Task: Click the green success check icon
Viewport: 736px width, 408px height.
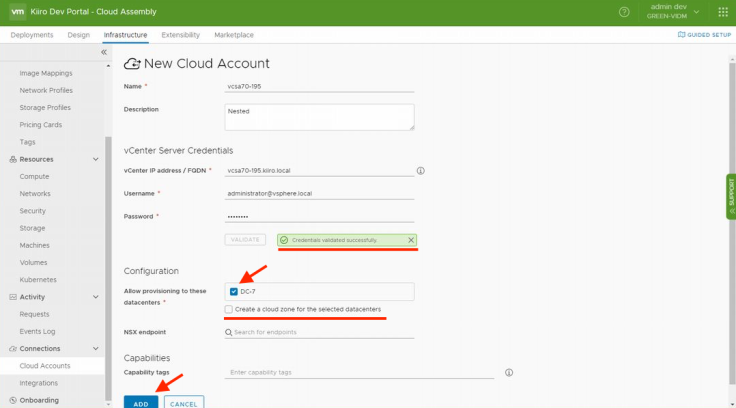Action: pos(284,240)
